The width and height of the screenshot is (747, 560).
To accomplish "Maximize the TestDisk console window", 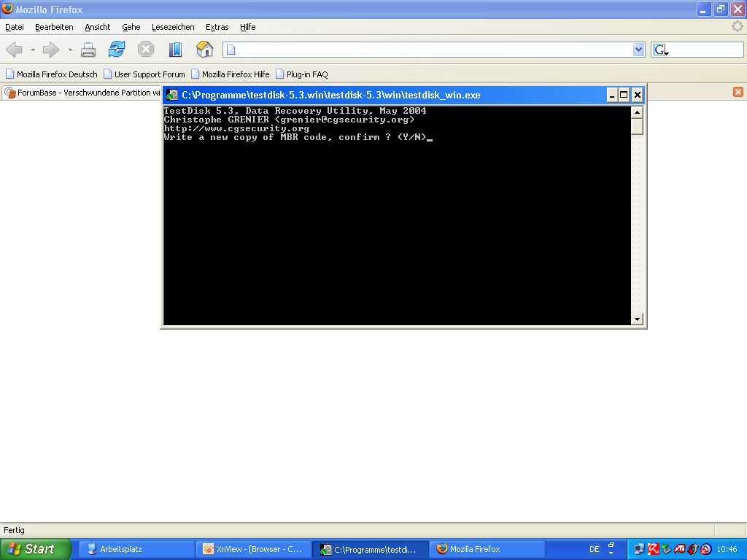I will pos(624,96).
